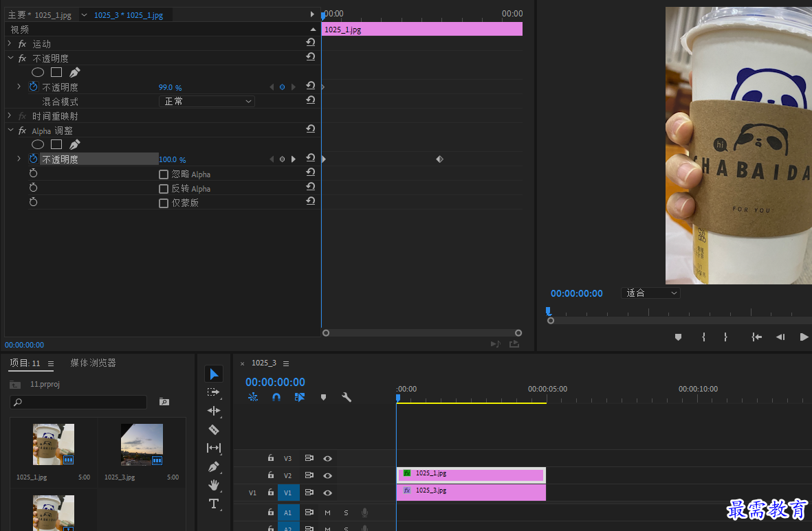Play the program monitor

(x=804, y=337)
